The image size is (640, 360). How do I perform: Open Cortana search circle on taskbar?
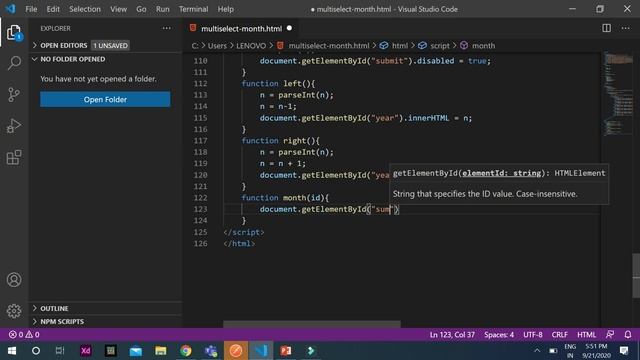[x=36, y=351]
